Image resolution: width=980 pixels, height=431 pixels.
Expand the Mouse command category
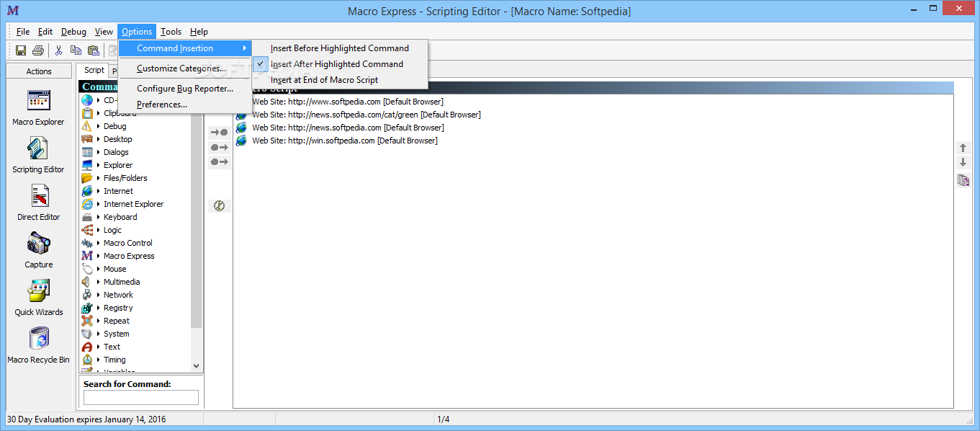tap(99, 269)
